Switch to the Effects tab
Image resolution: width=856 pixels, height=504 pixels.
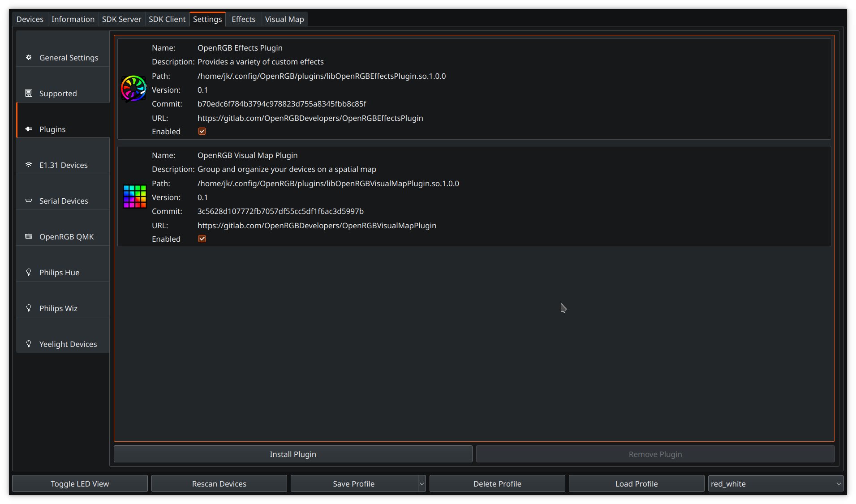pyautogui.click(x=243, y=19)
